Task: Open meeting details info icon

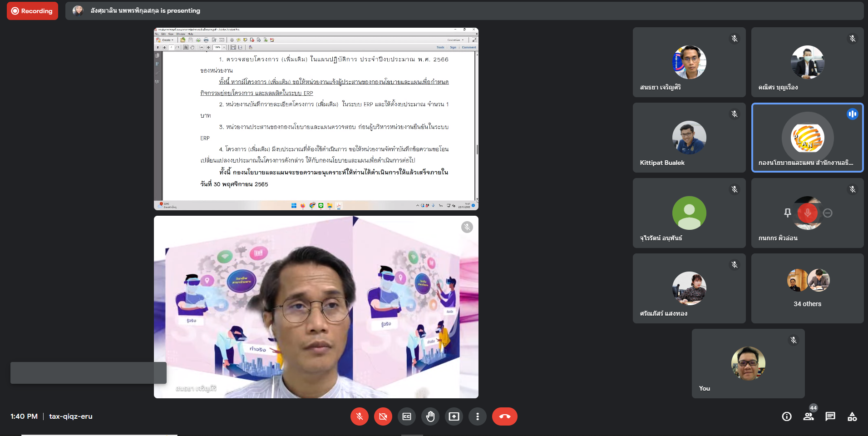Action: [x=787, y=416]
